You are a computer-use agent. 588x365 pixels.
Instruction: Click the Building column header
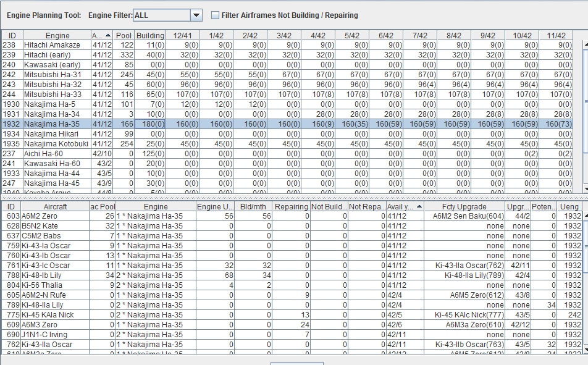point(150,36)
